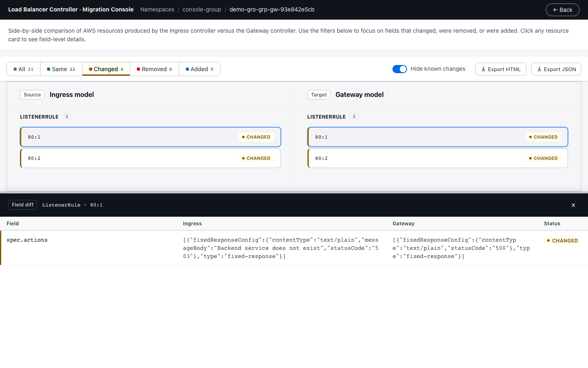Click the Field diff badge
Image resolution: width=588 pixels, height=368 pixels.
point(22,205)
